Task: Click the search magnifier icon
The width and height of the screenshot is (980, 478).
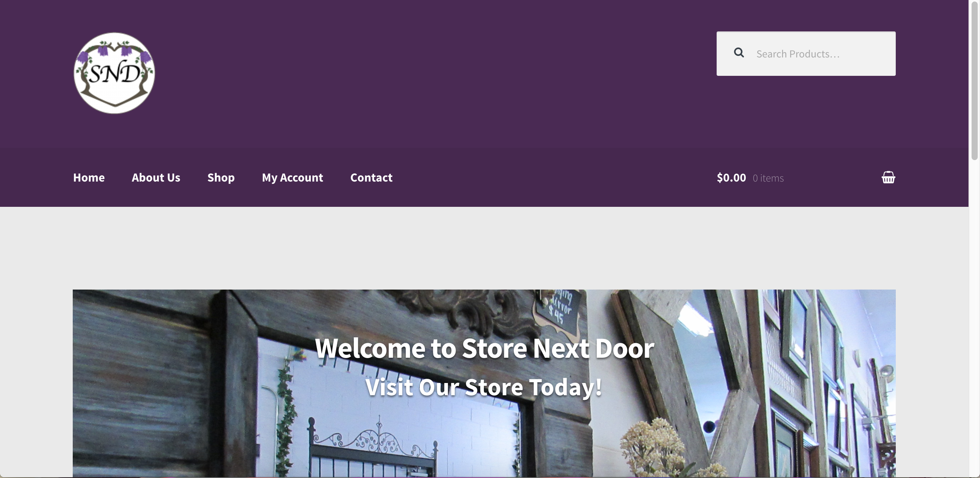Action: pos(739,53)
